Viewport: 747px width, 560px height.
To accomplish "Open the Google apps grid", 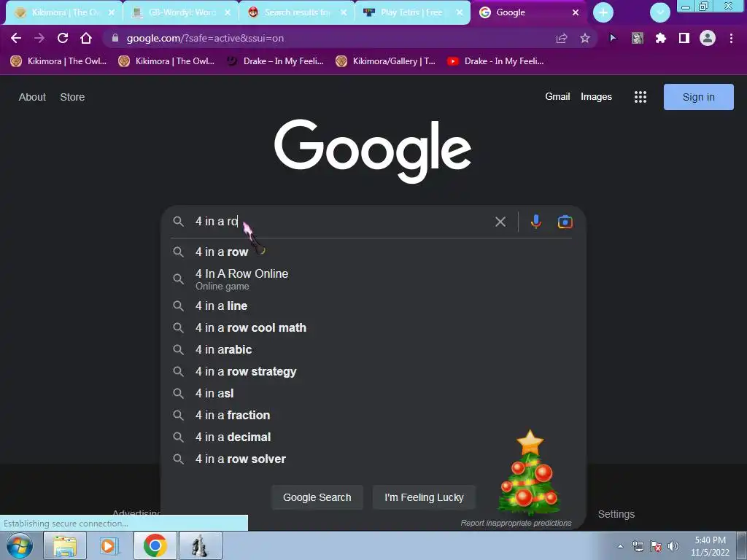I will tap(640, 97).
